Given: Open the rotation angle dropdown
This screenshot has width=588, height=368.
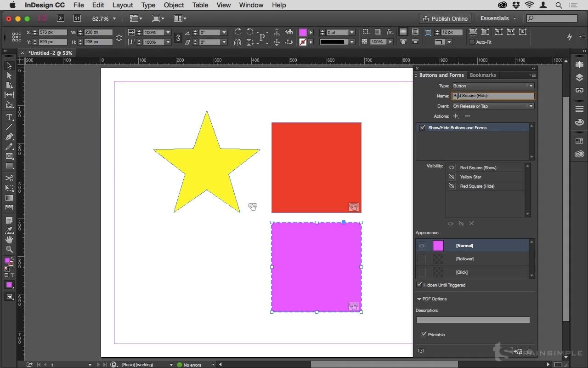Looking at the screenshot, I should 224,32.
